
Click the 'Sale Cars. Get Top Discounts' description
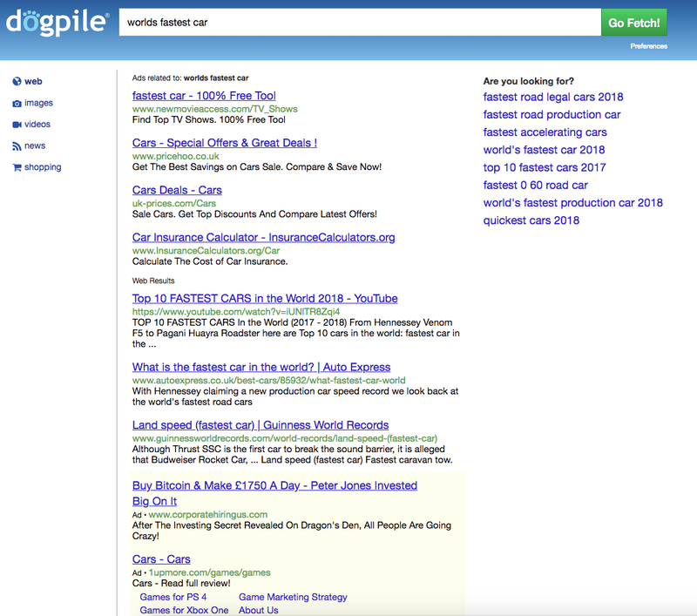(x=254, y=214)
